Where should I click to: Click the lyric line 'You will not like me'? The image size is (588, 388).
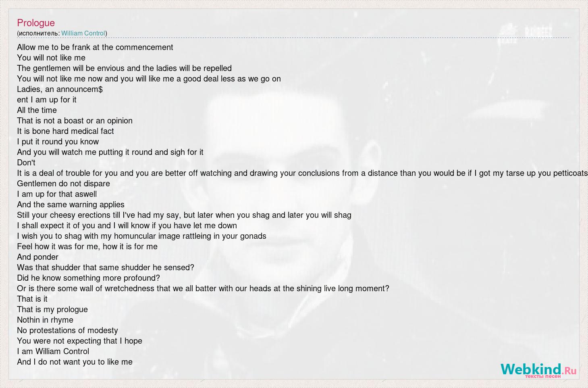(51, 58)
